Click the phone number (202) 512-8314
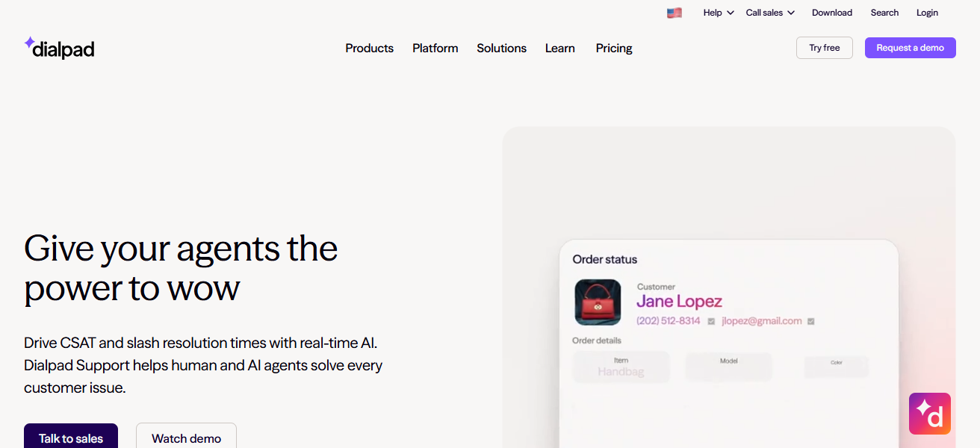Screen dimensions: 980x448 669,321
